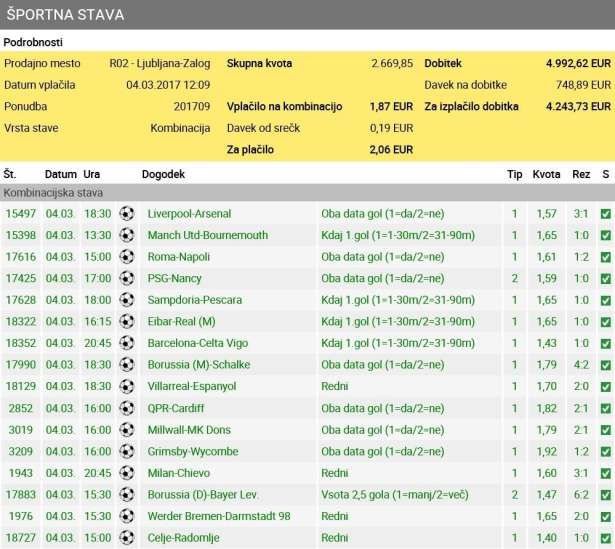Click the Redni bet type for Villarreal-Espanyol

[x=335, y=386]
